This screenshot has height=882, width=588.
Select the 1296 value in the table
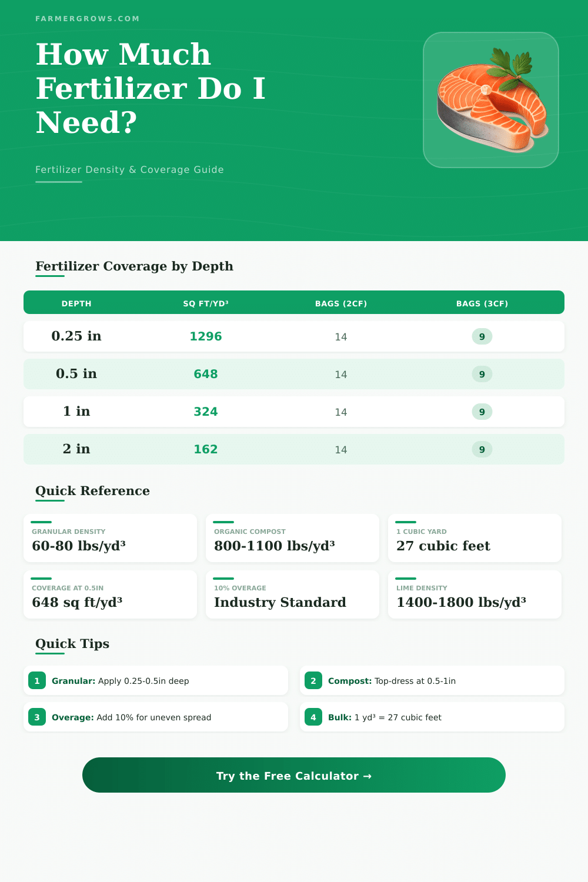coord(205,336)
